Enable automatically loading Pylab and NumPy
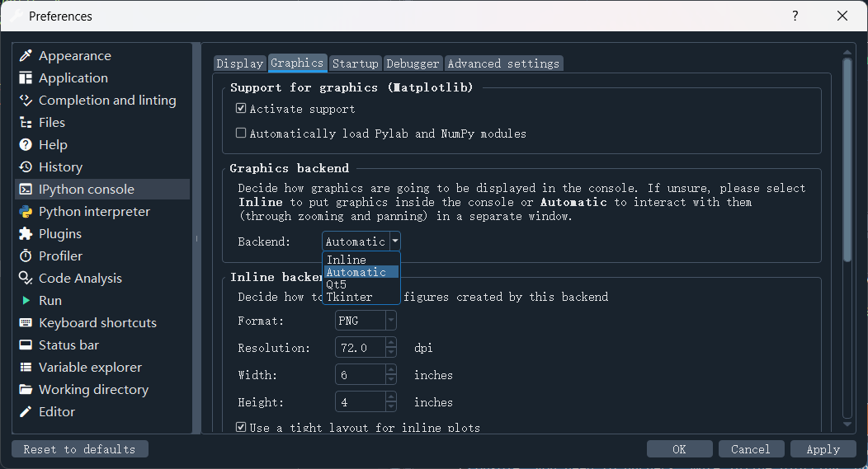The image size is (868, 469). coord(241,133)
